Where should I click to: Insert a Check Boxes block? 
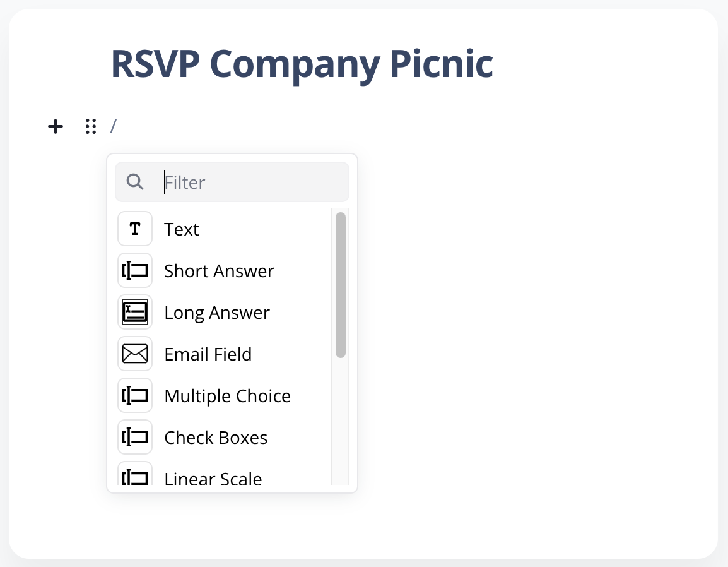[216, 438]
